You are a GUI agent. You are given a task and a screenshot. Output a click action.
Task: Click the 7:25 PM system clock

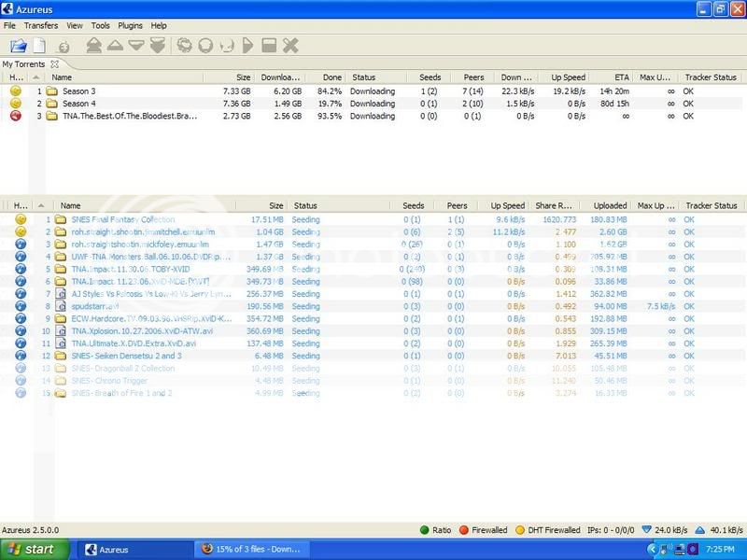coord(720,549)
